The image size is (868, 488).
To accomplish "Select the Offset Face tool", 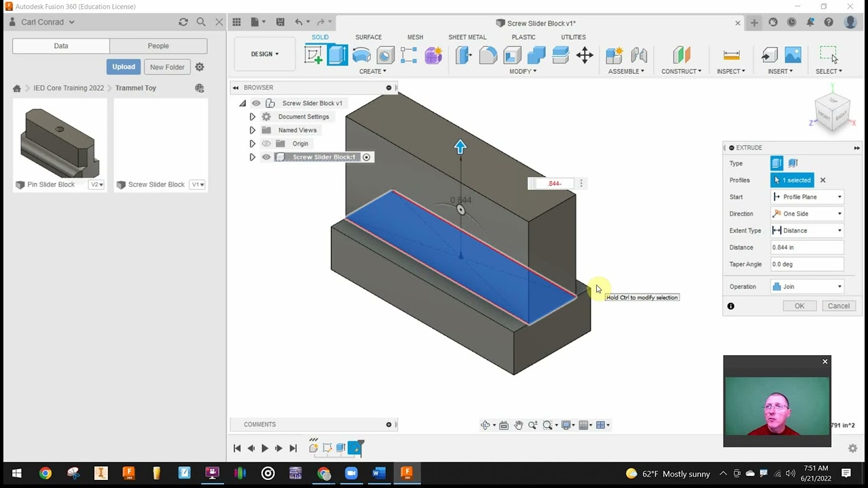I will pyautogui.click(x=560, y=55).
